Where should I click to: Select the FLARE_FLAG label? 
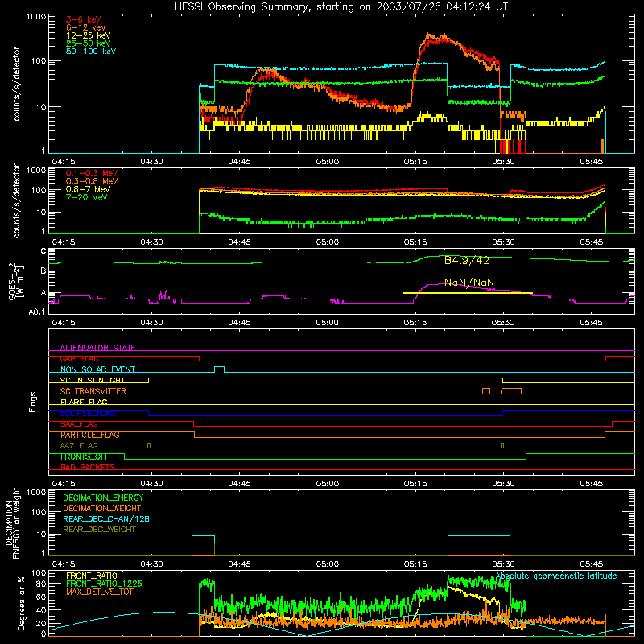84,402
